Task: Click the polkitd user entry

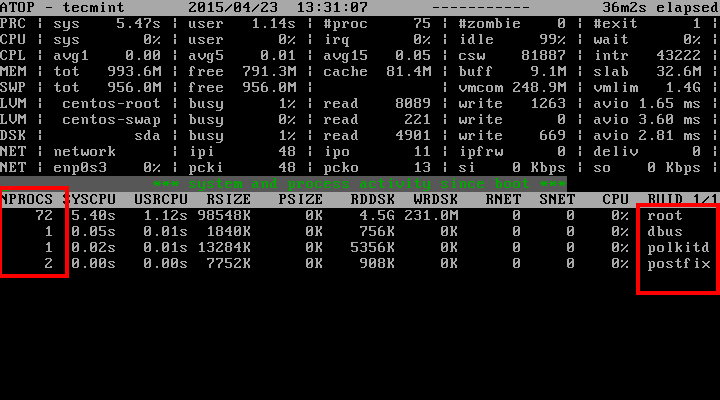Action: 678,247
